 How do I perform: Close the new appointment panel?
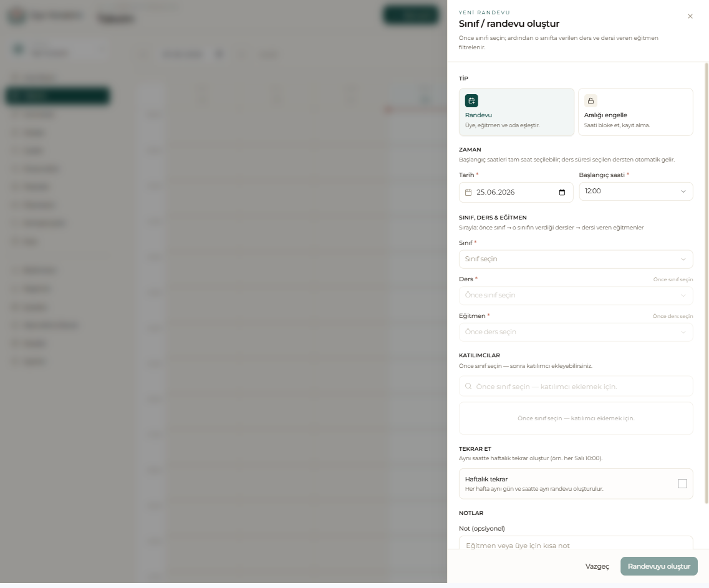point(690,16)
